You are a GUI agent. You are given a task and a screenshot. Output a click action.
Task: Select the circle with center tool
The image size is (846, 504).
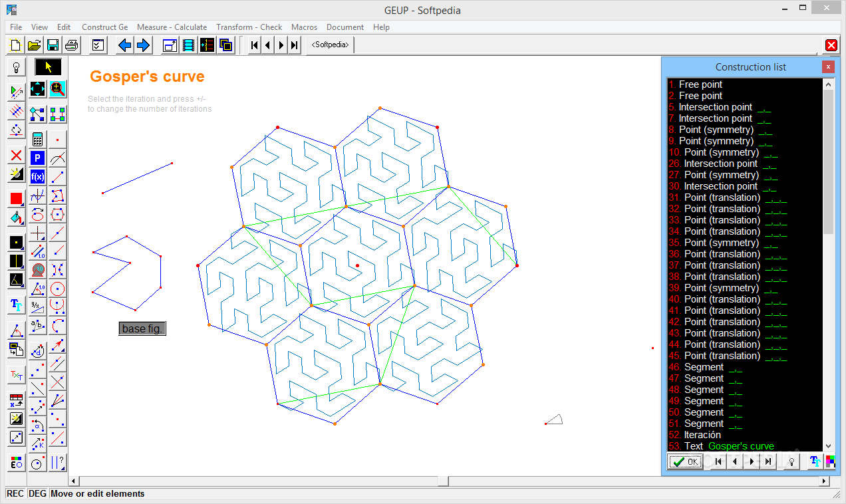pos(58,289)
